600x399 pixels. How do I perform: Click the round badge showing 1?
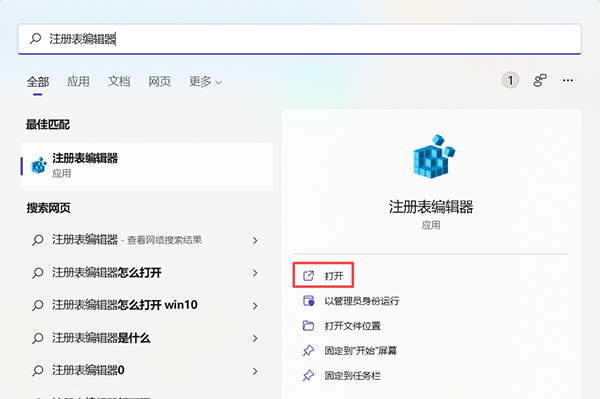[510, 80]
